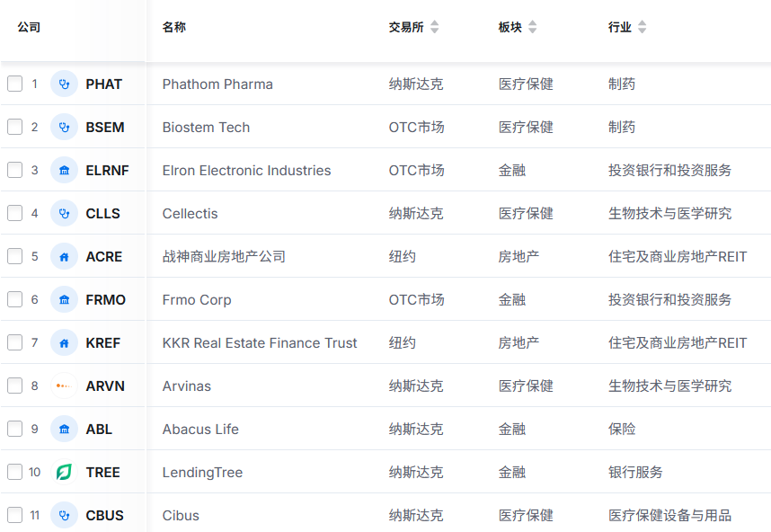Click 生物技术与医学研究 cell in ARVN row
The image size is (771, 532).
669,386
